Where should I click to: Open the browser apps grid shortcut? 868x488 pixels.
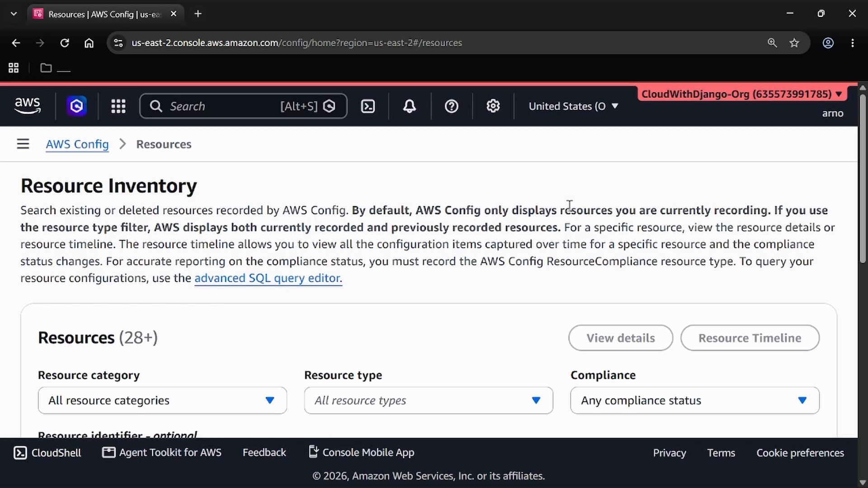click(x=14, y=68)
